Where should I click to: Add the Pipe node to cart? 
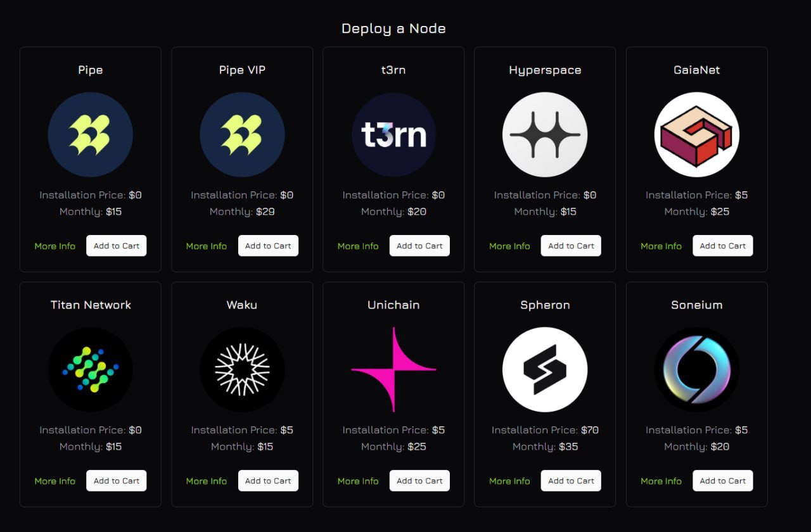click(117, 246)
